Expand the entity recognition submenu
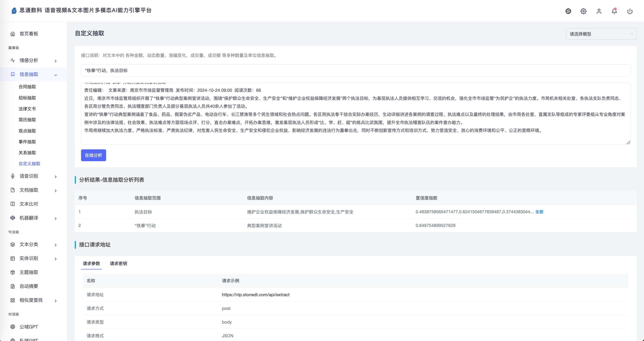 coord(55,259)
